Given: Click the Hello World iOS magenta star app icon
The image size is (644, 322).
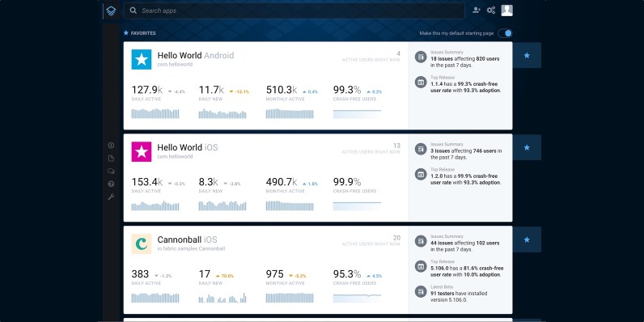Looking at the screenshot, I should (x=142, y=151).
